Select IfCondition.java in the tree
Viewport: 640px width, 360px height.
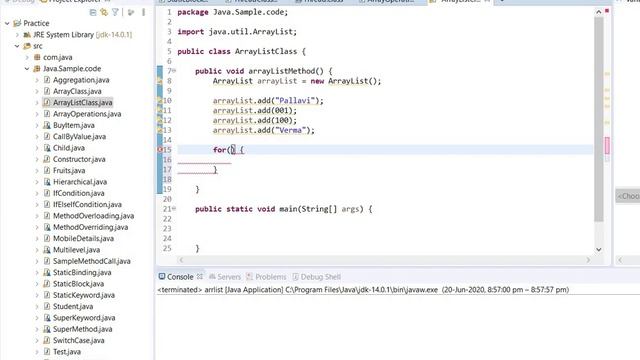78,193
